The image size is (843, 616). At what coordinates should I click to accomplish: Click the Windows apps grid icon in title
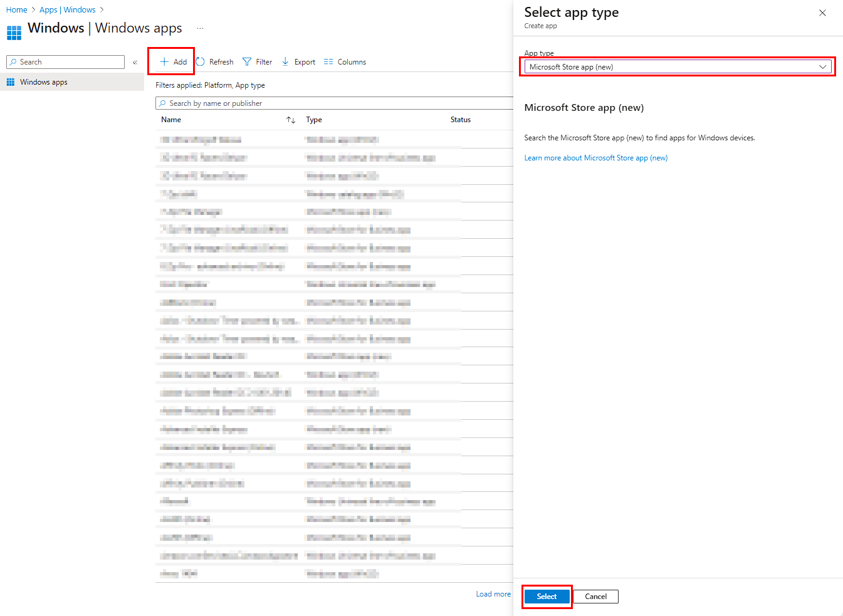pos(14,32)
